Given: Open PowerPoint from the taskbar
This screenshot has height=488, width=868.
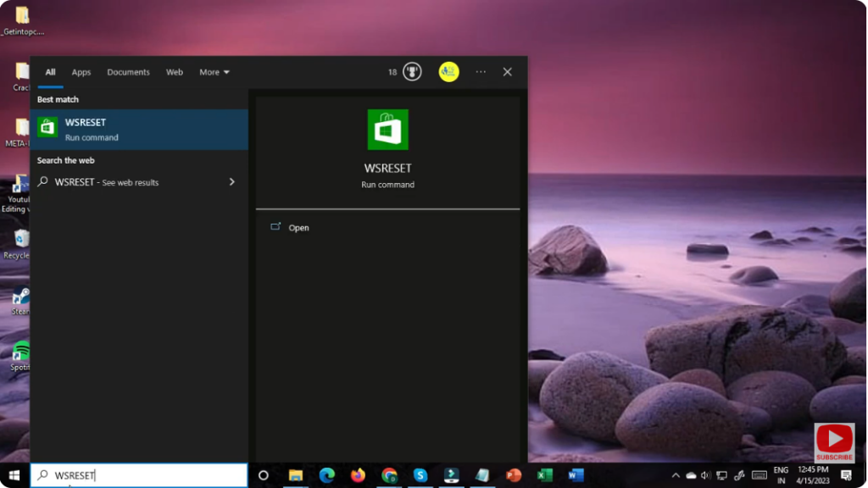Looking at the screenshot, I should click(514, 475).
